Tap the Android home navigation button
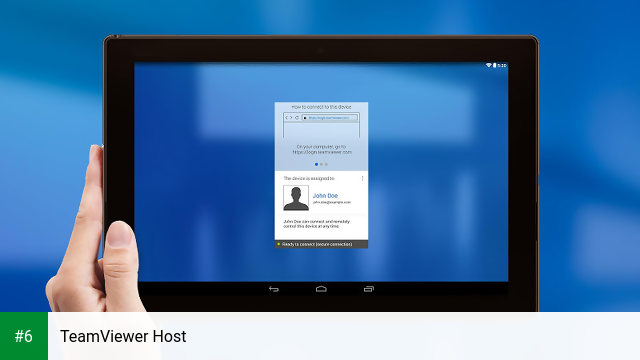 (321, 289)
